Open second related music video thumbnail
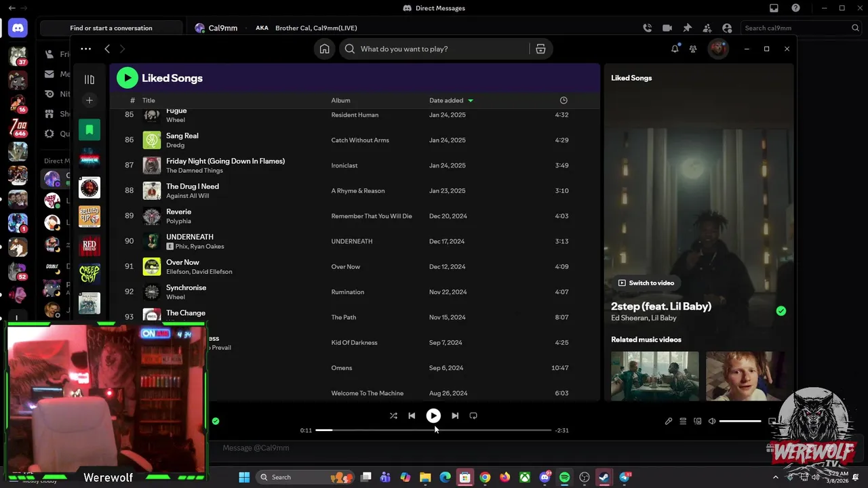Image resolution: width=868 pixels, height=488 pixels. [745, 375]
